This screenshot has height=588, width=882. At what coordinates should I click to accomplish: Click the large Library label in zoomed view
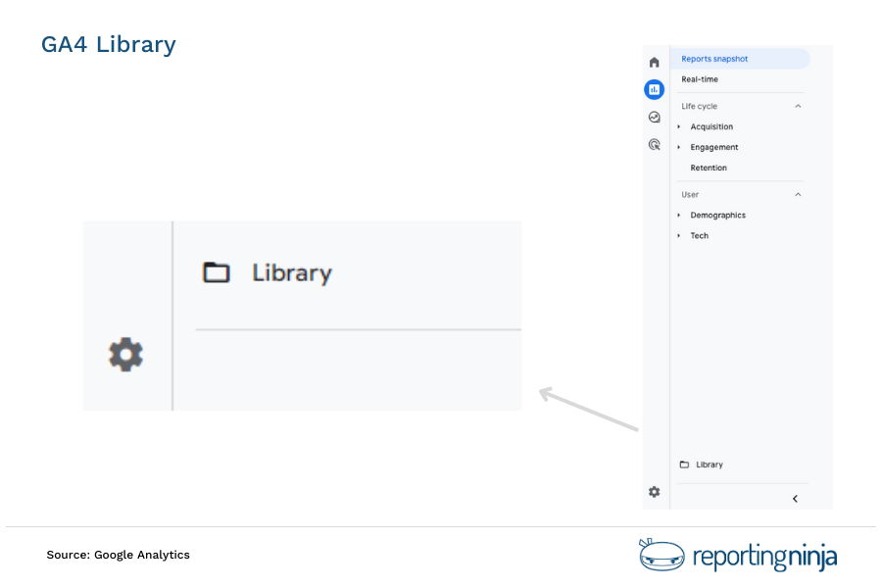[x=292, y=273]
